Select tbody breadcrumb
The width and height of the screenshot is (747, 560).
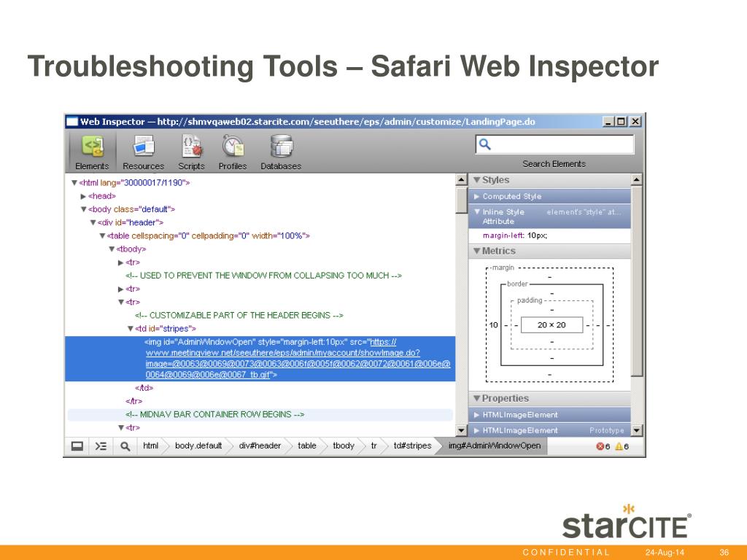coord(344,446)
